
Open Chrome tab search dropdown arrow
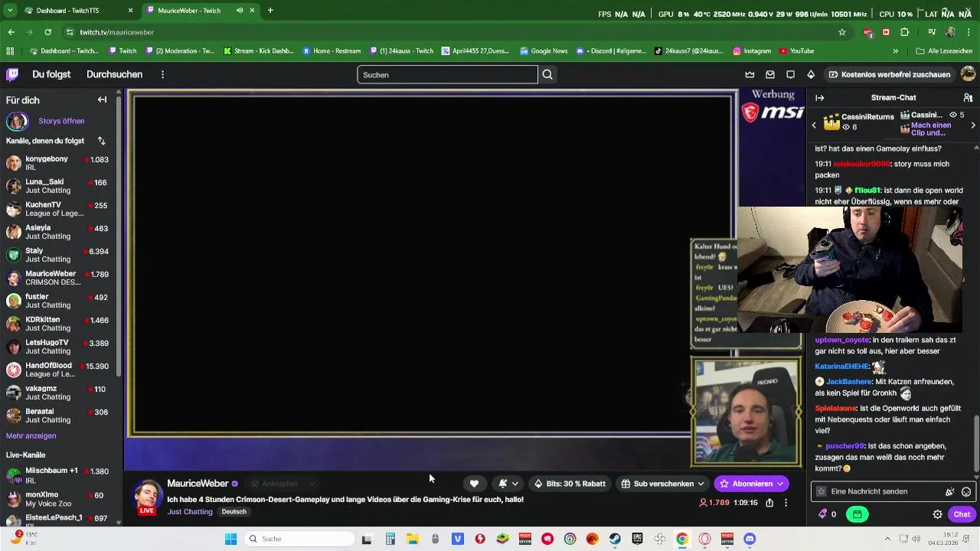(x=10, y=10)
